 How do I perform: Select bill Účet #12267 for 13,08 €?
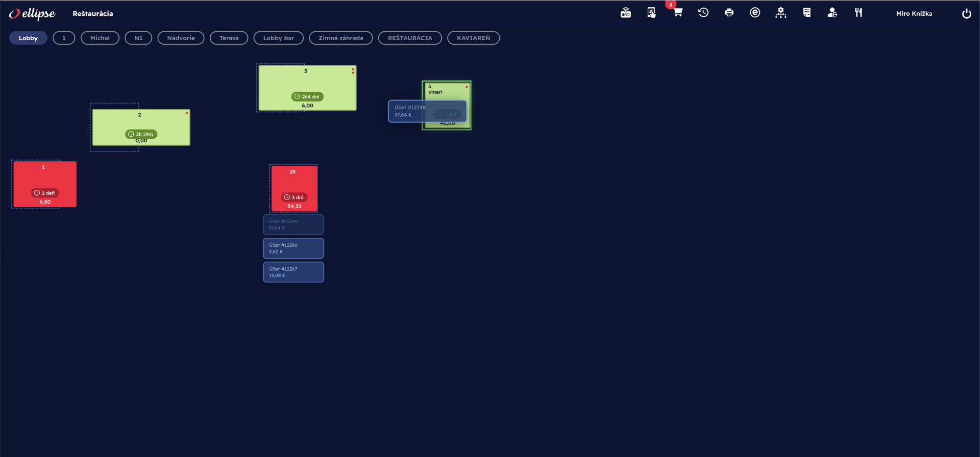[293, 272]
